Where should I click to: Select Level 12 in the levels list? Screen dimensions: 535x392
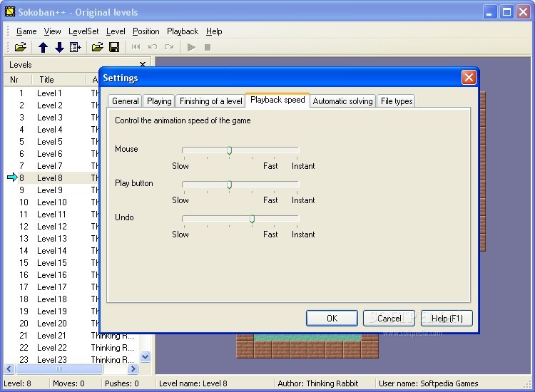pos(51,227)
